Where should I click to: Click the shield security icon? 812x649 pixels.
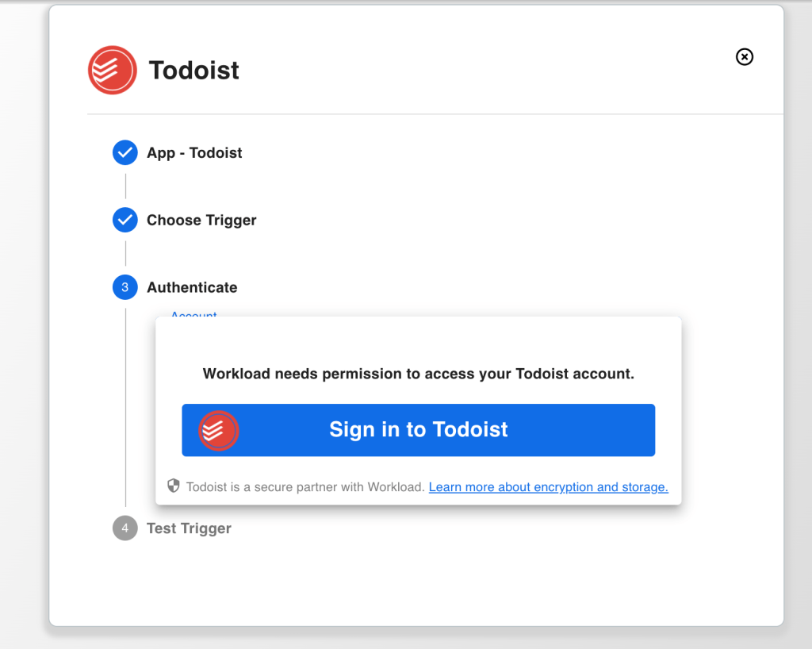(174, 486)
